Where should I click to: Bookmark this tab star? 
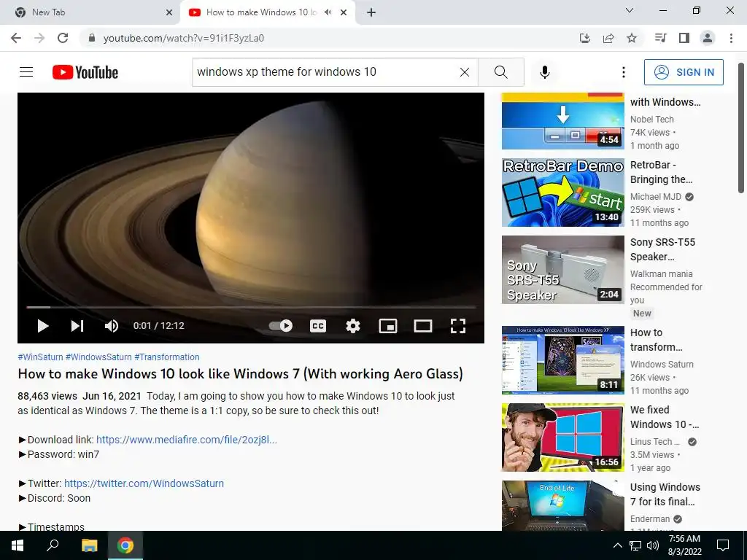[x=632, y=38]
